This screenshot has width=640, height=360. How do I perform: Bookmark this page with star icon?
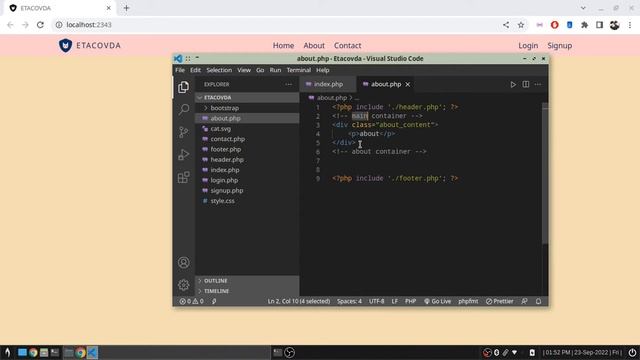coord(521,25)
